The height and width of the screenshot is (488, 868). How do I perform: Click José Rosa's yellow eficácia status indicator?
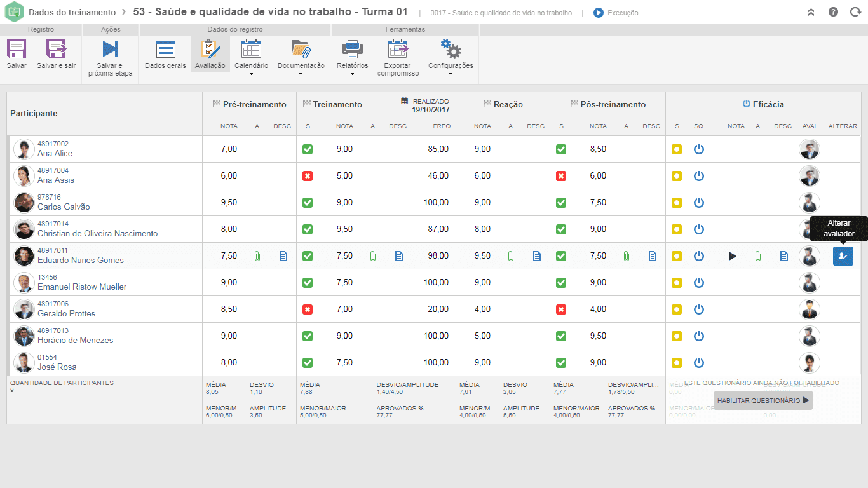[677, 363]
